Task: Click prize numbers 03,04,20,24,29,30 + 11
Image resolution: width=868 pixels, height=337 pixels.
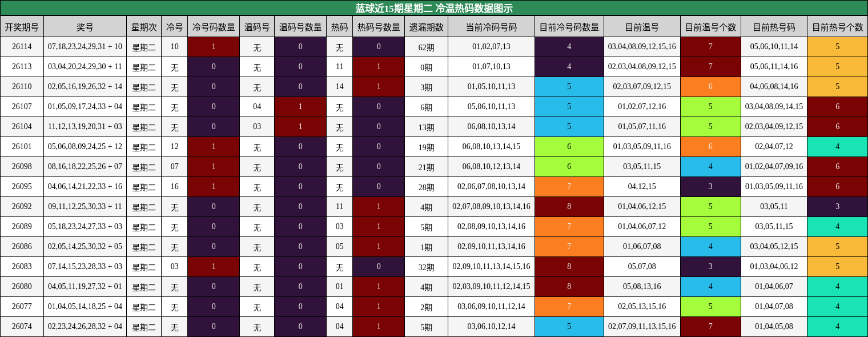Action: [85, 67]
